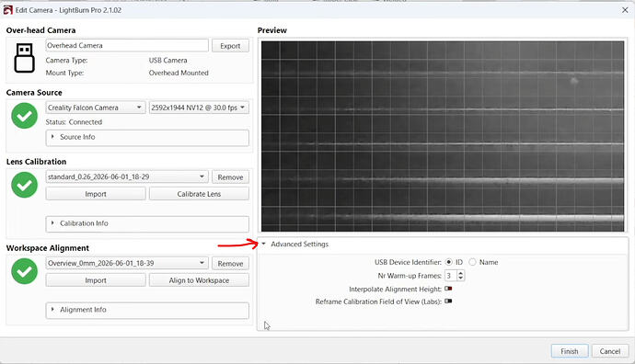Click the camera preview image
The width and height of the screenshot is (635, 364).
coord(443,136)
